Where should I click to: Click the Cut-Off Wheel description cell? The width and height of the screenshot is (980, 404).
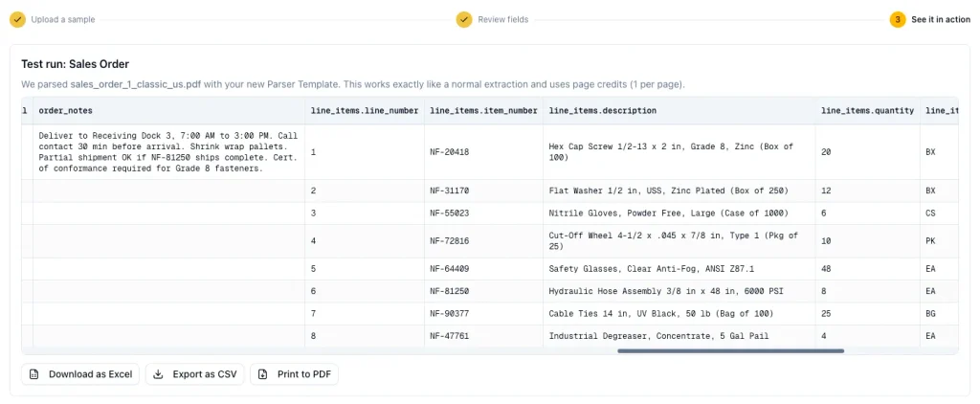(x=679, y=241)
